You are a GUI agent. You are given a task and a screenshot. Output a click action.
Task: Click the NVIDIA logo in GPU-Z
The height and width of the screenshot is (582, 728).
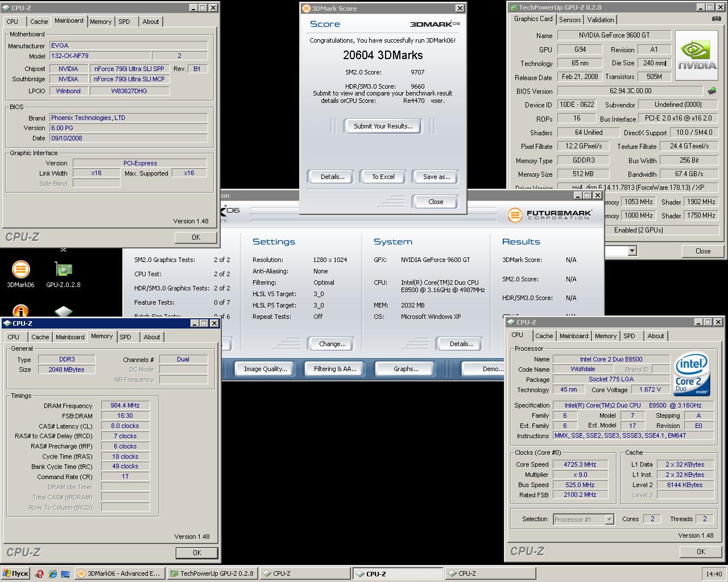click(x=697, y=57)
